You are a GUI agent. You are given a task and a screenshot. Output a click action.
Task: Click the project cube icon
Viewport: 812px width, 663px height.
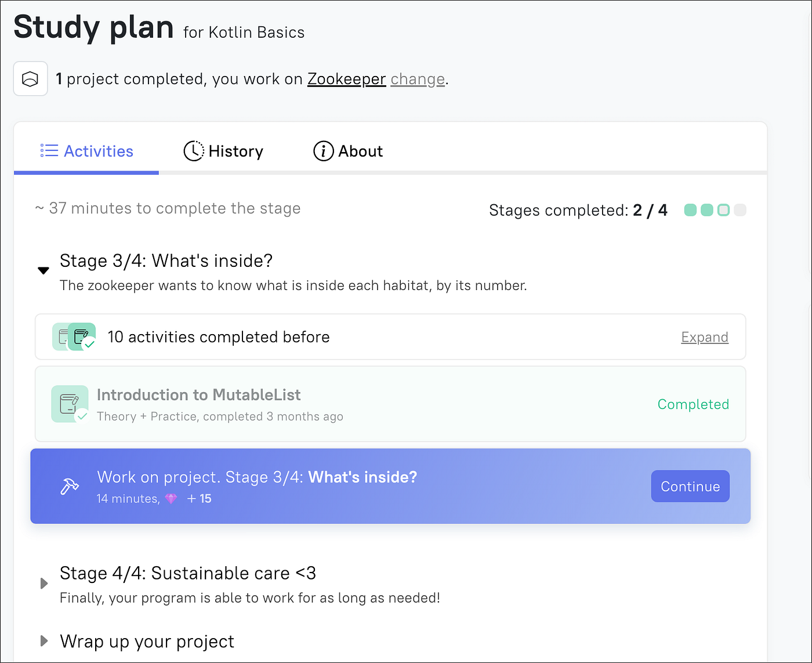point(30,79)
